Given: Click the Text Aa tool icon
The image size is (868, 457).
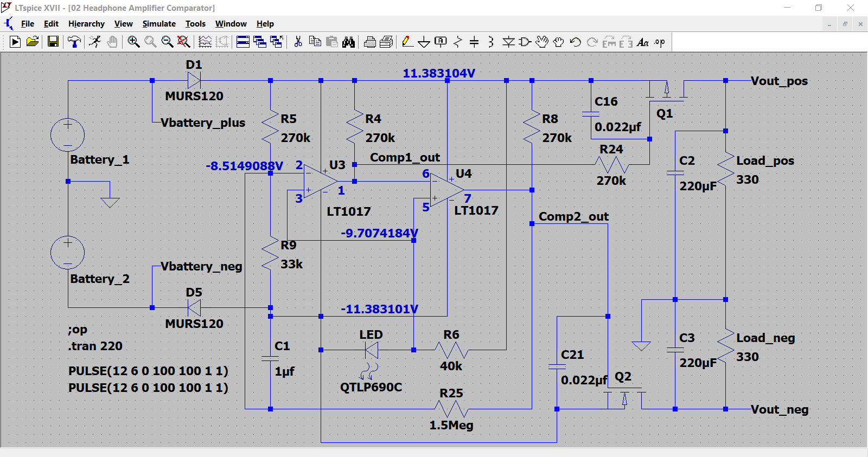Looking at the screenshot, I should point(643,42).
